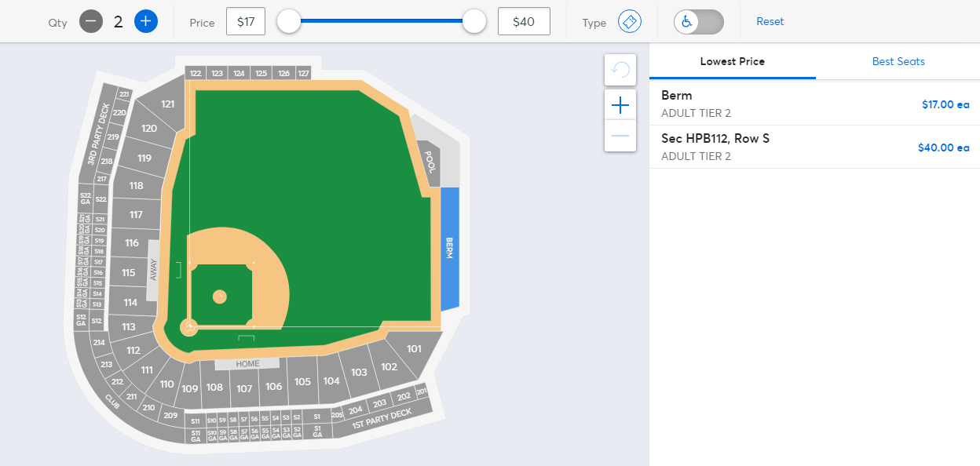Click the minimum price $17 field
Image resolution: width=980 pixels, height=466 pixels.
click(246, 22)
